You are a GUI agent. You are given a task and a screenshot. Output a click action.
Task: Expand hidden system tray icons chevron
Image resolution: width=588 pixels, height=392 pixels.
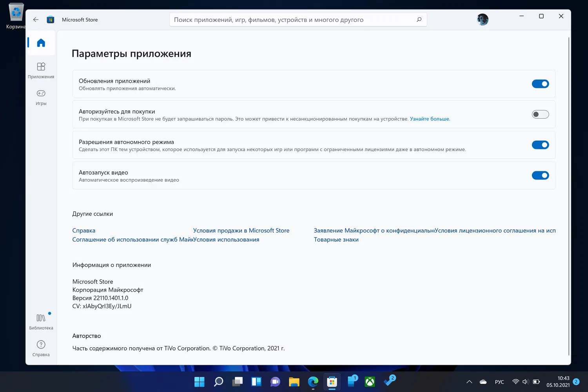(469, 382)
